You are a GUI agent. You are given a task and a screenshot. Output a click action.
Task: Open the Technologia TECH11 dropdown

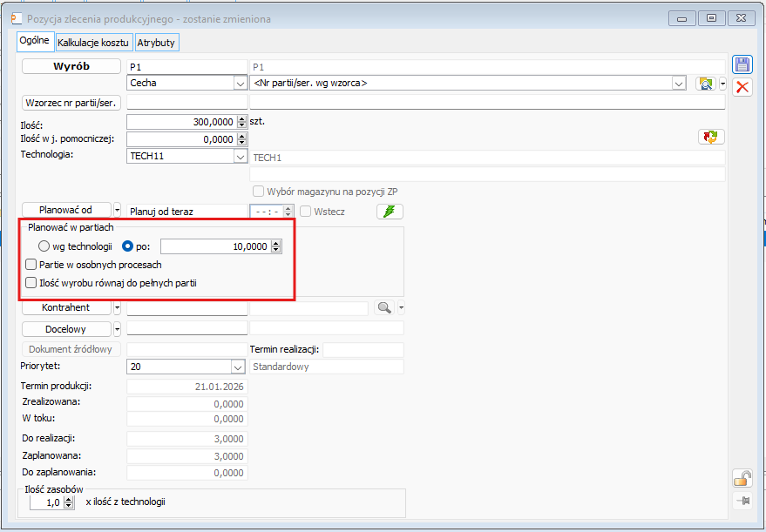pos(240,157)
